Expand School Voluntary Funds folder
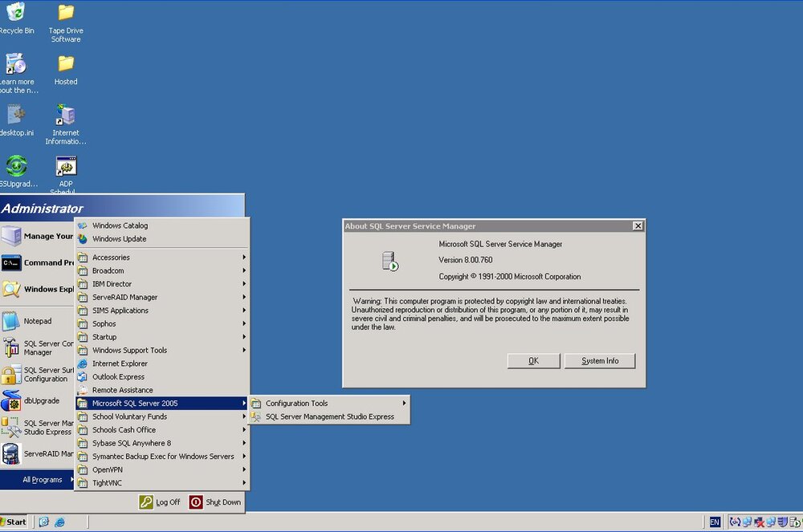 [x=163, y=417]
